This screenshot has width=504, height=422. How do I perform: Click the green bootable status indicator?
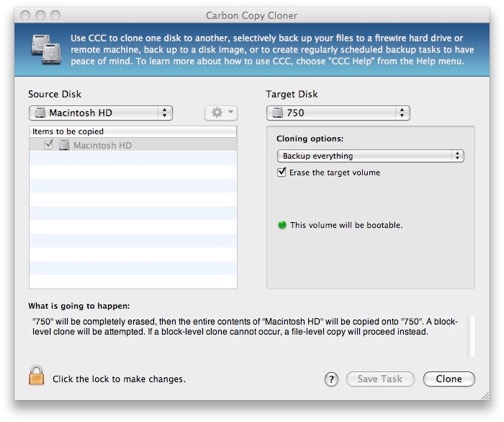tap(282, 225)
